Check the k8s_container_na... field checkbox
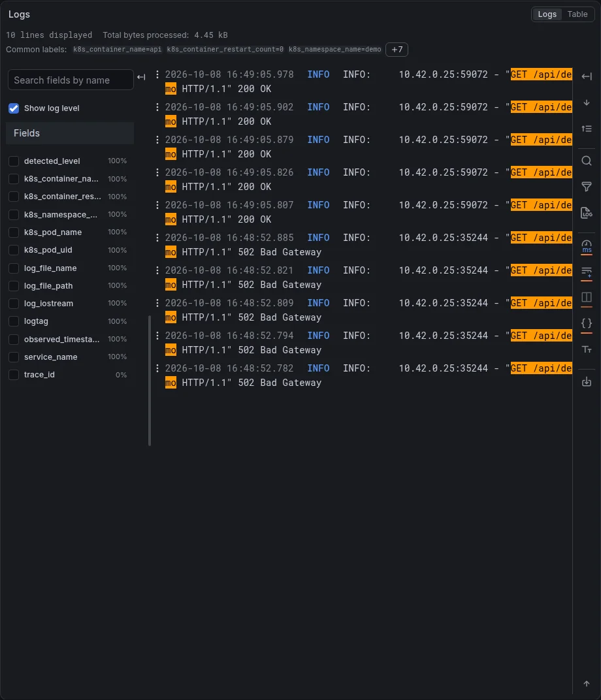 14,179
